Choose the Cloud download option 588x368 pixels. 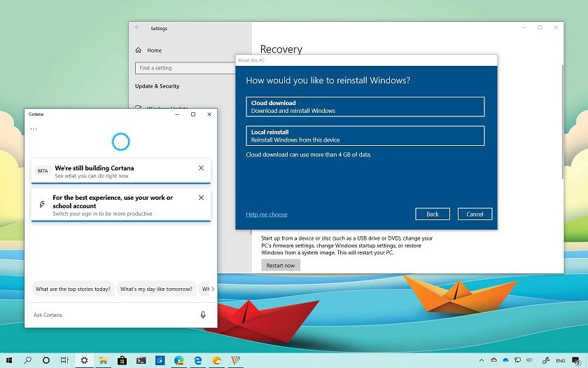(x=365, y=107)
